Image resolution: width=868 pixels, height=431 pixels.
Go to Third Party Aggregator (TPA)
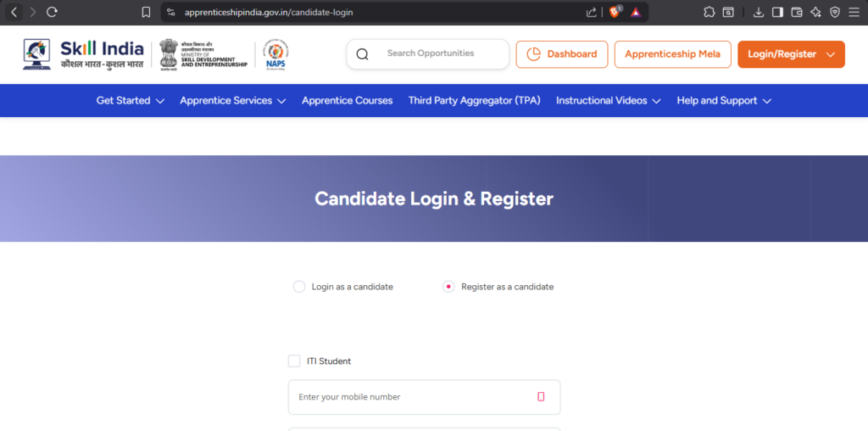(x=474, y=100)
